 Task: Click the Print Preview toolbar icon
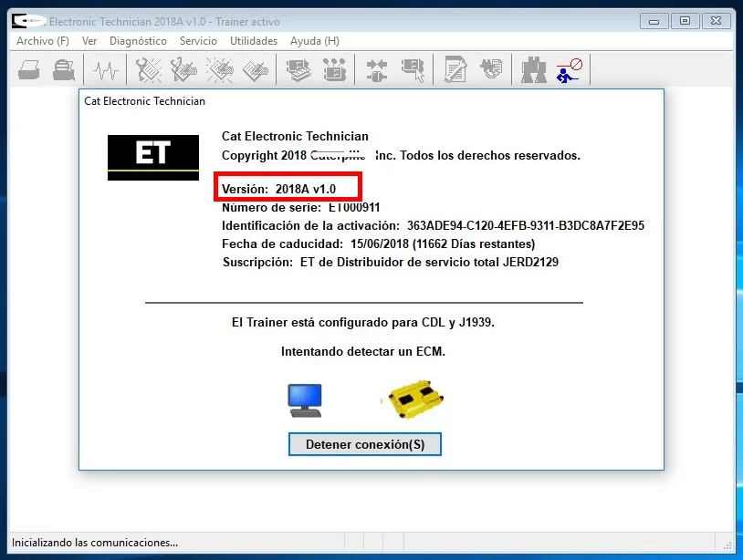(x=64, y=70)
